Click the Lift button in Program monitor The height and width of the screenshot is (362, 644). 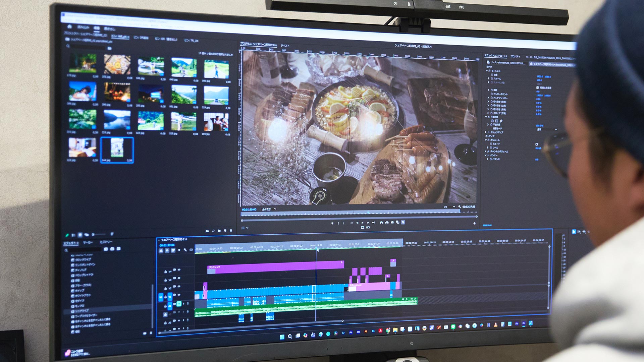(x=381, y=222)
